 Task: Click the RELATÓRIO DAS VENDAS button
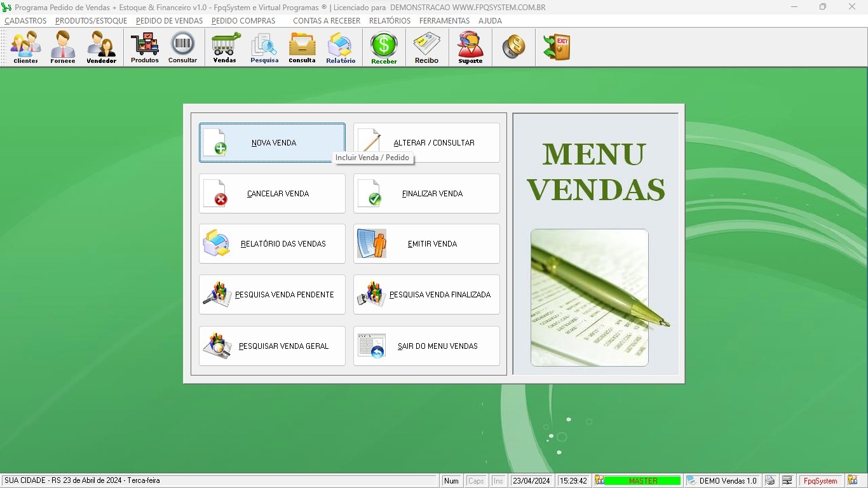point(272,244)
